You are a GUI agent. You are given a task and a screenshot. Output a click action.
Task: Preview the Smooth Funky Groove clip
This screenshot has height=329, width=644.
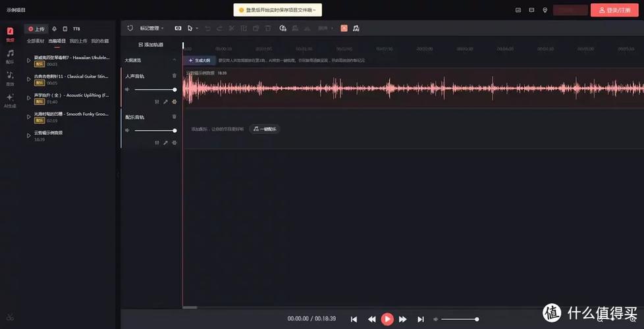click(29, 117)
